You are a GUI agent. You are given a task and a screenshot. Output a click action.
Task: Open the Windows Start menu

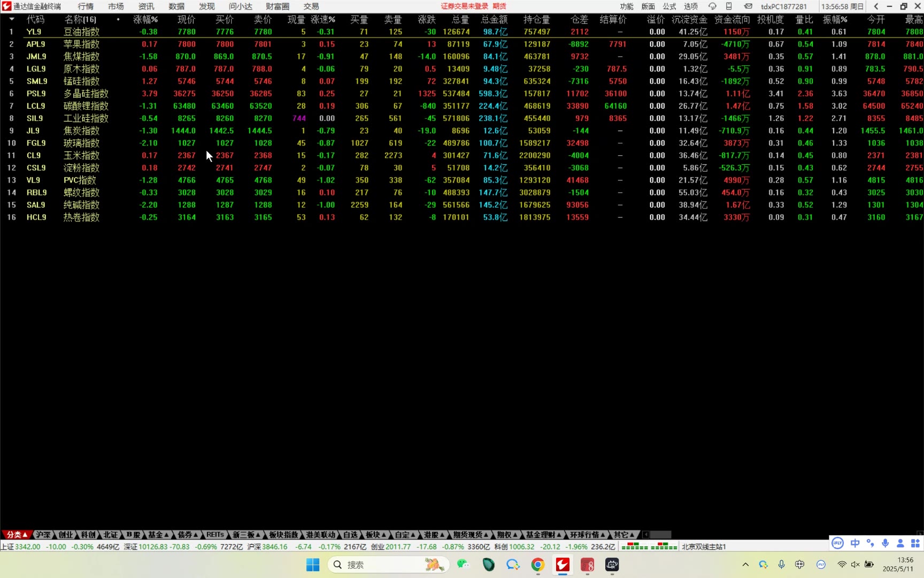point(313,565)
